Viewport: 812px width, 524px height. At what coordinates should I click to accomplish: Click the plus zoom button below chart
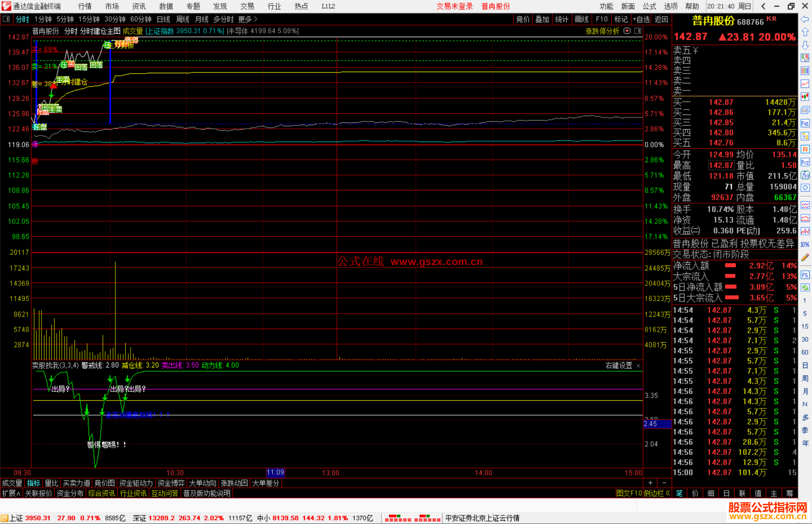click(x=650, y=483)
